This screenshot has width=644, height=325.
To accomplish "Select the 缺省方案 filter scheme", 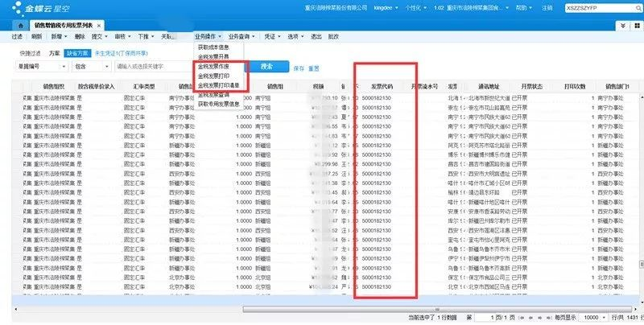I will click(77, 53).
